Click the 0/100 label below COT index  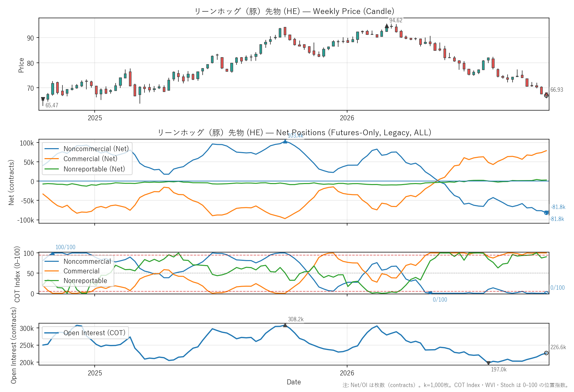click(440, 300)
